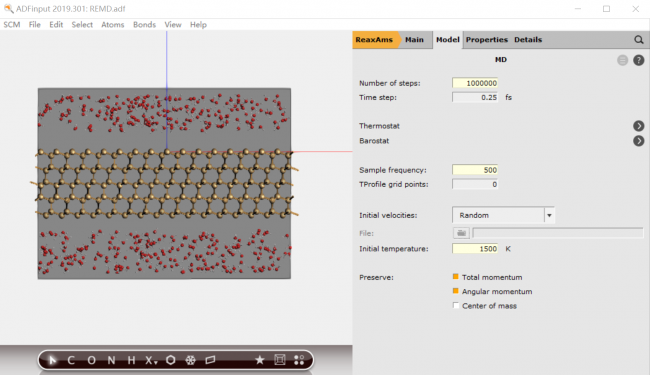Click the Sample frequency field

click(x=475, y=170)
